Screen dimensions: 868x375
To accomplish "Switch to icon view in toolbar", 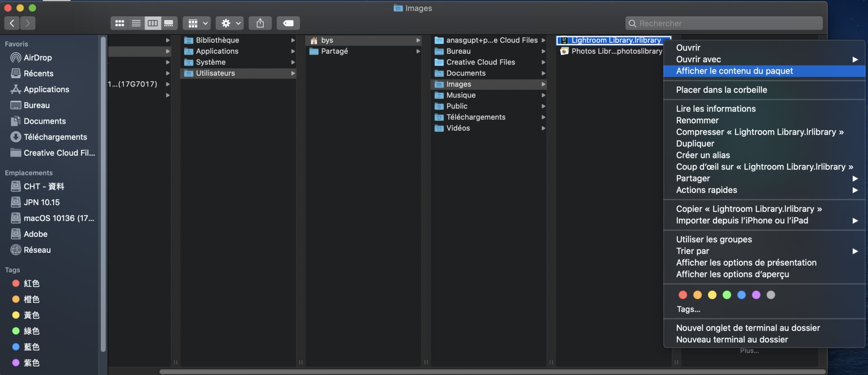I will coord(119,23).
